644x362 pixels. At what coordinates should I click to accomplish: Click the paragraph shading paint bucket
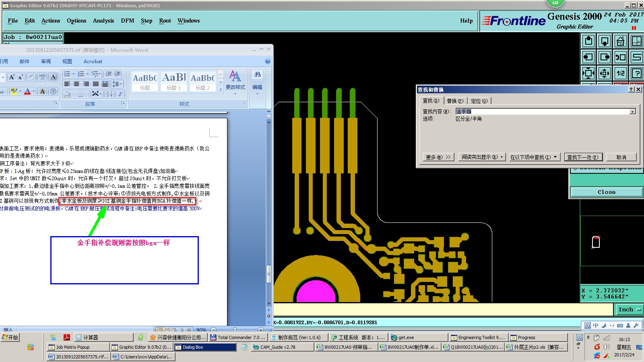67,94
